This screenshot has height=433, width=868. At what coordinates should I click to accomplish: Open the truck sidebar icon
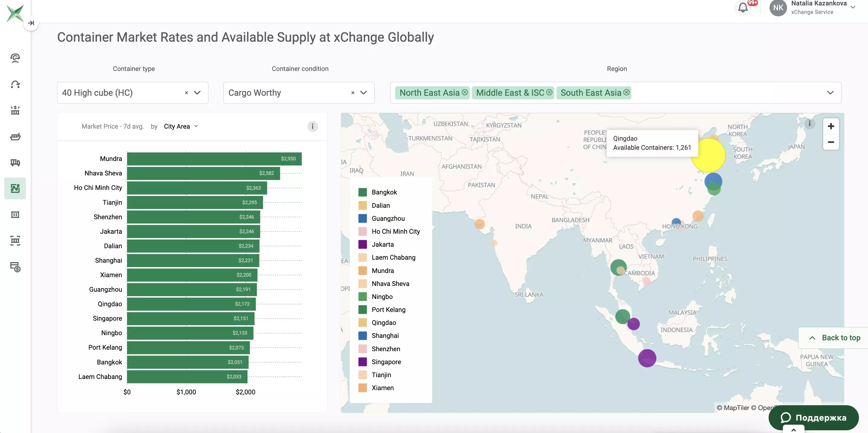click(15, 162)
